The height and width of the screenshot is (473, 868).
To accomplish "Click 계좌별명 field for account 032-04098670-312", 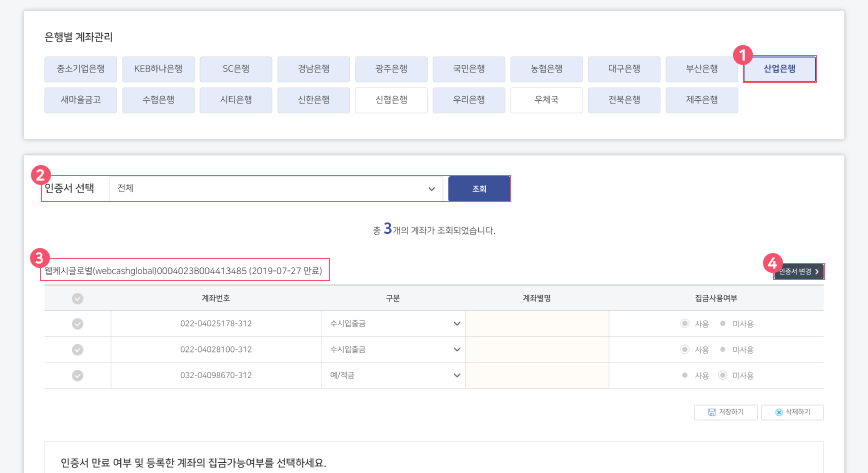I will point(537,375).
